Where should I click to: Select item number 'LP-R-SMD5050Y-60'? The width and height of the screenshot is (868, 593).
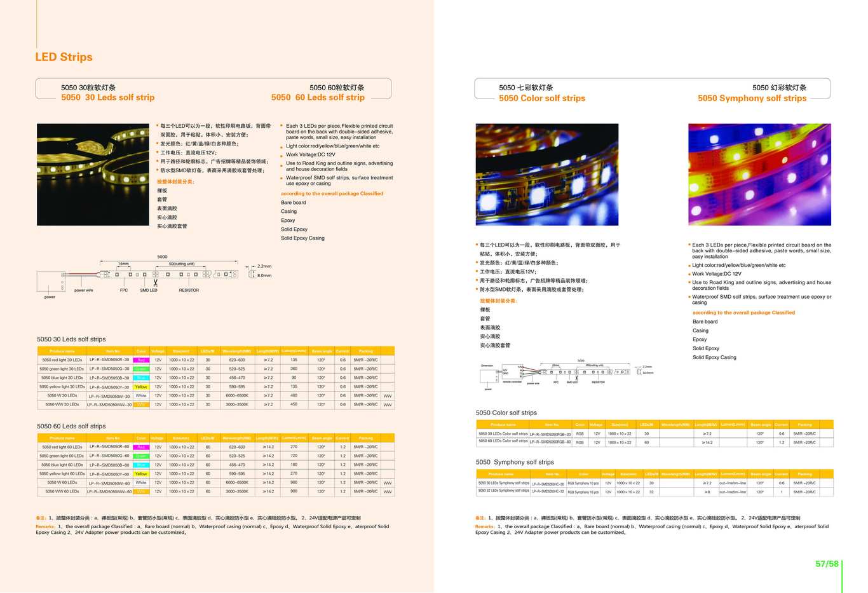[x=109, y=474]
